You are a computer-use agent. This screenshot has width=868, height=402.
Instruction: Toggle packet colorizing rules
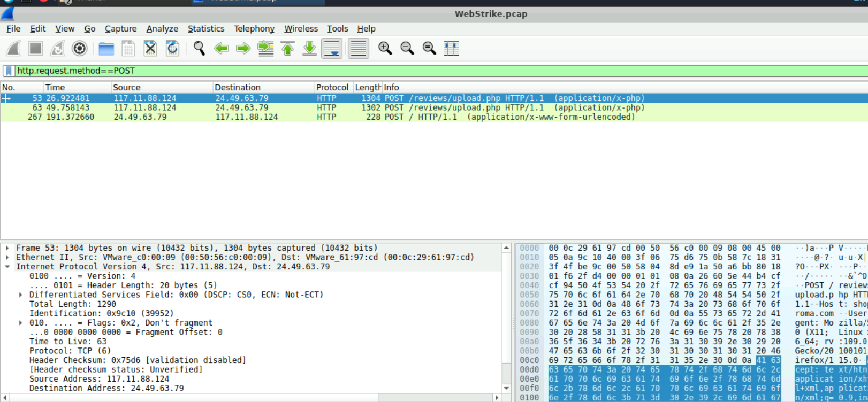pyautogui.click(x=358, y=49)
